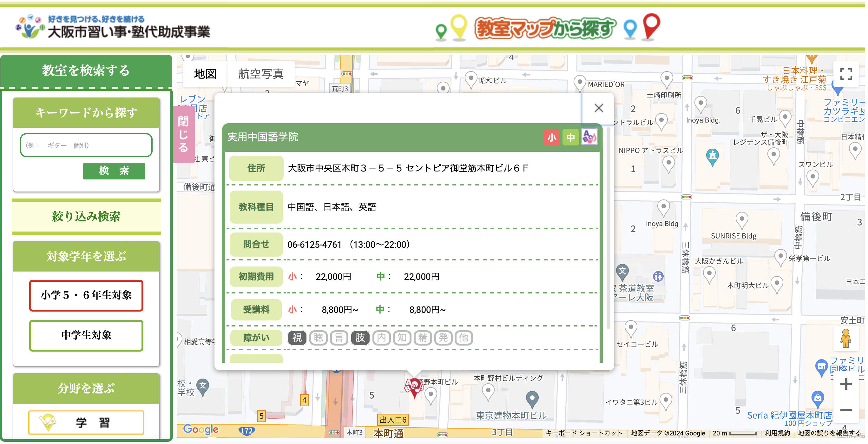Click the 20 m map scale control

click(734, 433)
